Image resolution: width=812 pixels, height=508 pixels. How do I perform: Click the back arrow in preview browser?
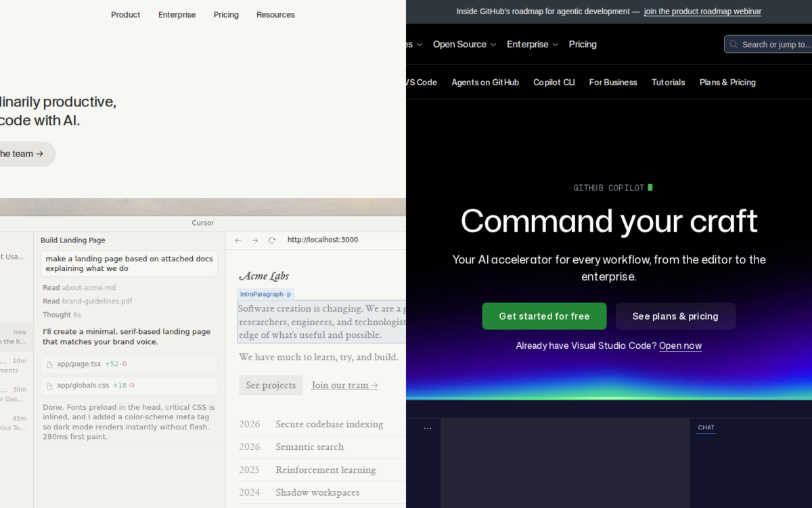coord(238,240)
